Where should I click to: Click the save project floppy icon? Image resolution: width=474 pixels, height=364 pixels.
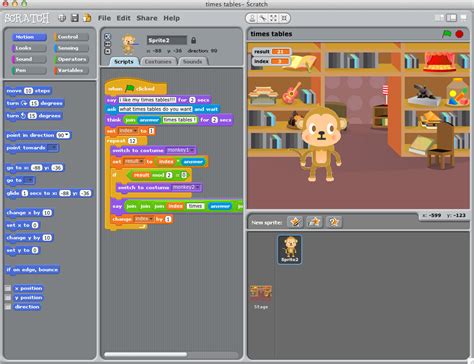click(75, 18)
